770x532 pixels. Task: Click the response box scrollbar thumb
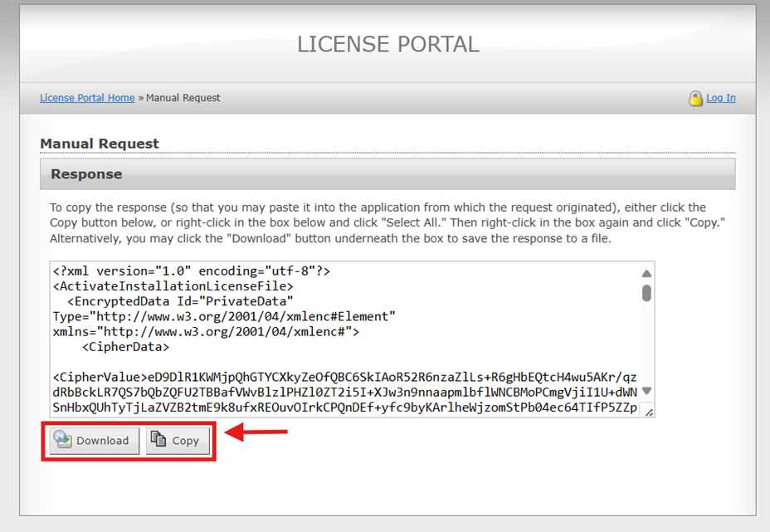[x=646, y=292]
